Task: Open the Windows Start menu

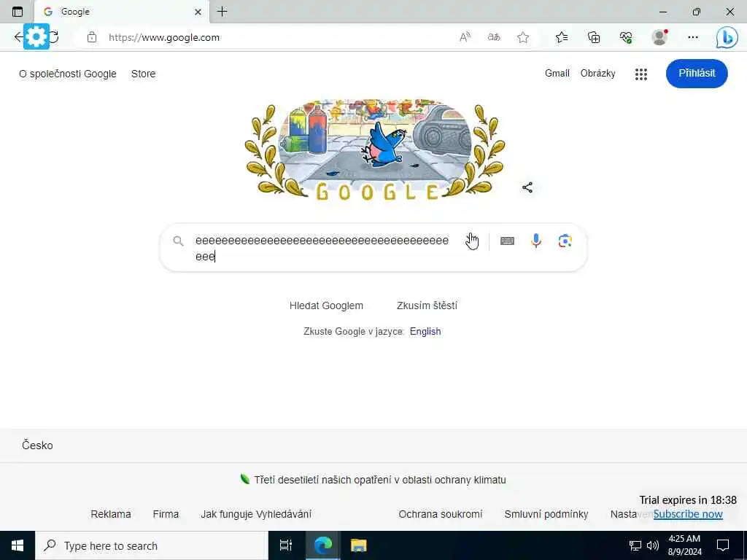Action: coord(18,545)
